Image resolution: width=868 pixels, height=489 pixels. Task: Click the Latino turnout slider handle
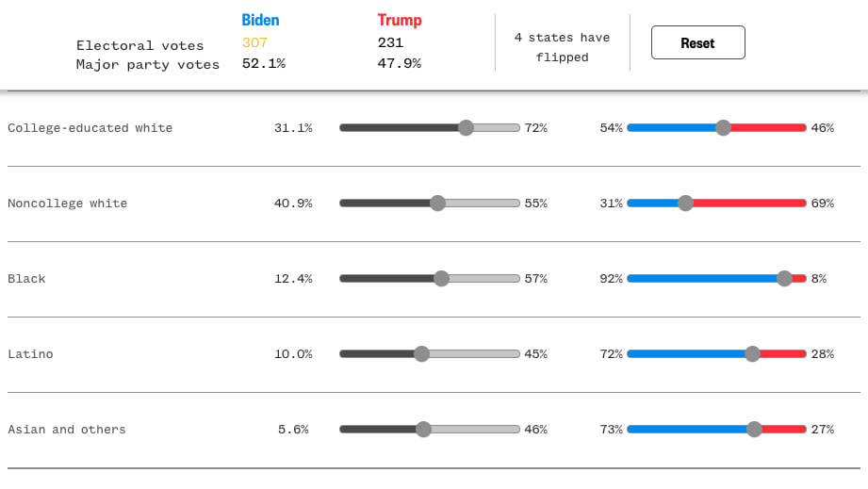coord(421,354)
